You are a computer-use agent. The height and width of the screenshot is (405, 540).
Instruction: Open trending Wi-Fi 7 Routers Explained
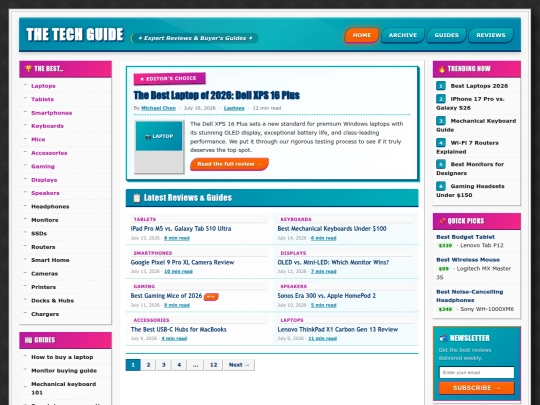pos(467,147)
